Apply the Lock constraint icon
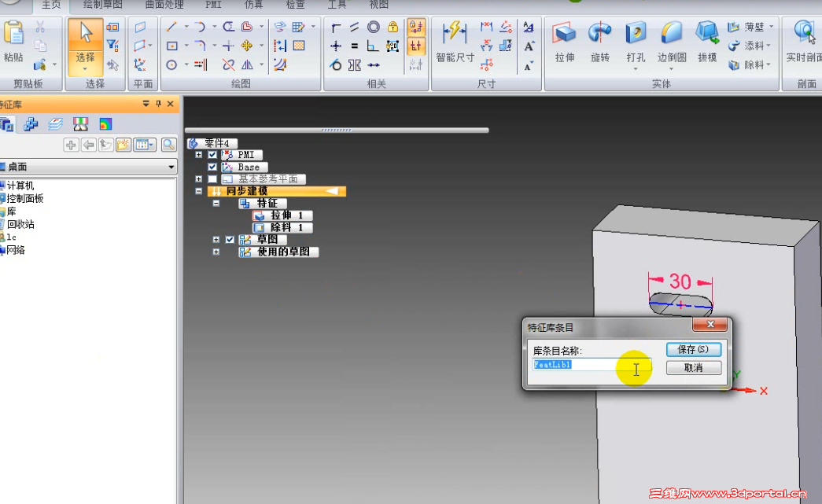This screenshot has height=504, width=822. click(393, 27)
